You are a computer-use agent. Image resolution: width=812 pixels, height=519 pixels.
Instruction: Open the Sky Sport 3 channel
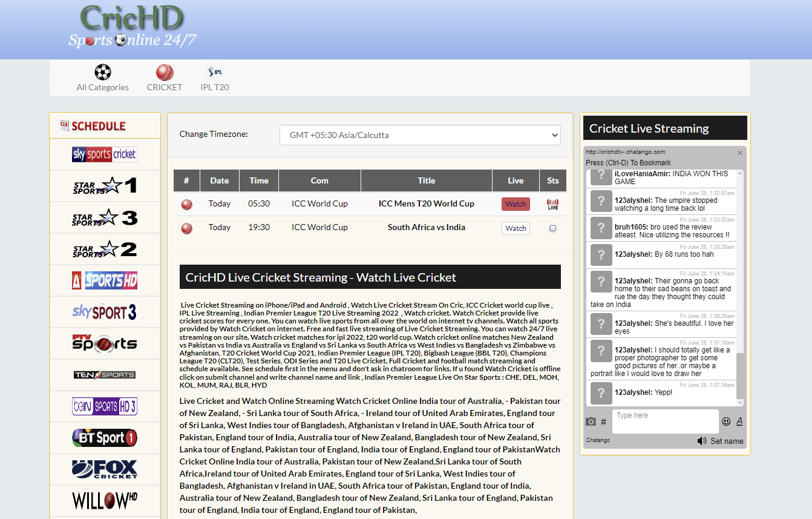click(x=104, y=312)
